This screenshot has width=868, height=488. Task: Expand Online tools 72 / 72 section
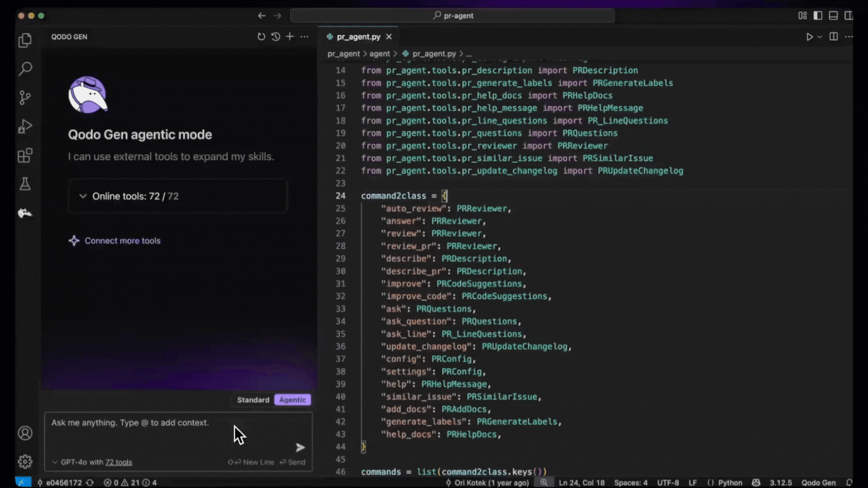(178, 196)
